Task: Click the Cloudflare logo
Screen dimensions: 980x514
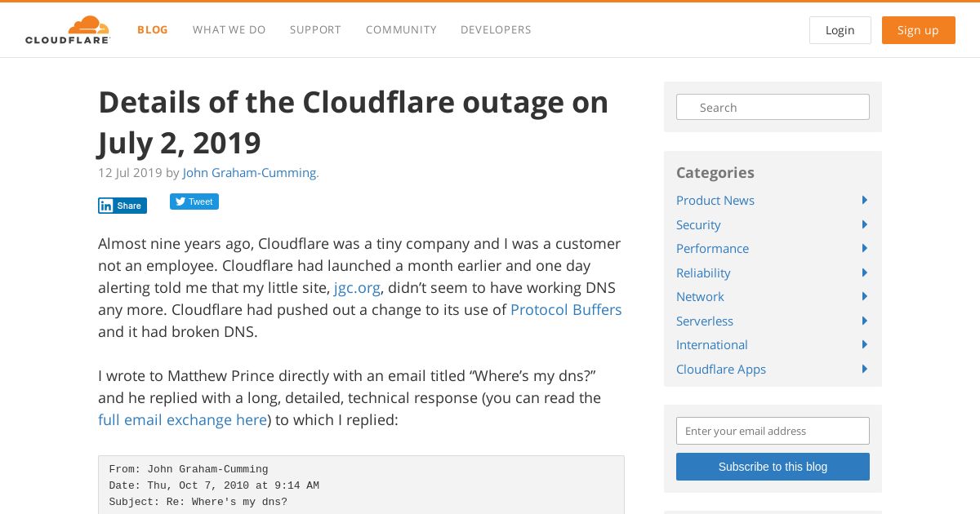Action: [68, 30]
